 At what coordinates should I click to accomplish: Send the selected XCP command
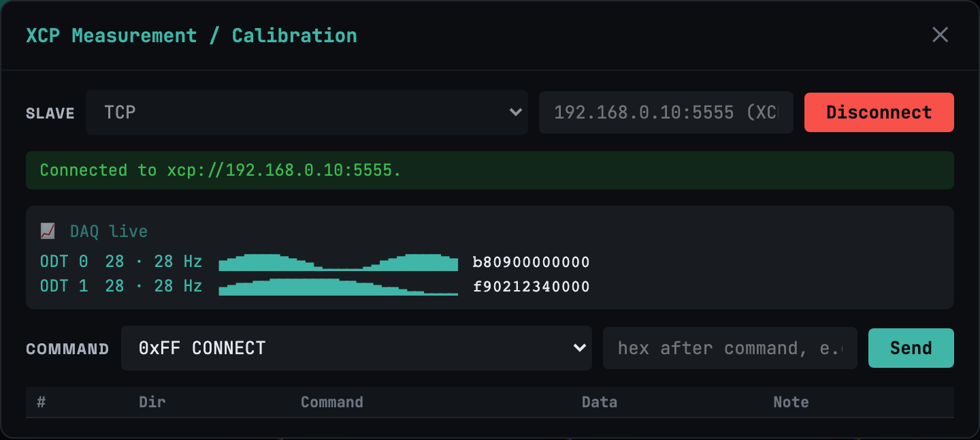[x=911, y=348]
